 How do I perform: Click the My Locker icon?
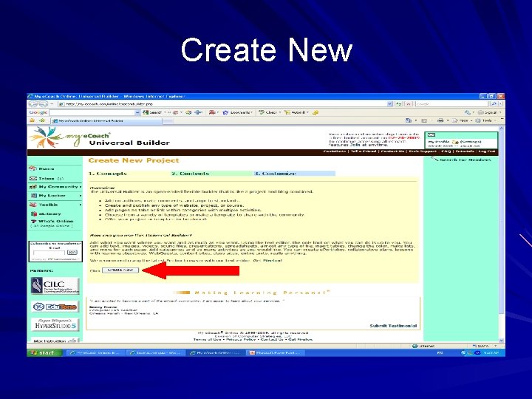[33, 196]
